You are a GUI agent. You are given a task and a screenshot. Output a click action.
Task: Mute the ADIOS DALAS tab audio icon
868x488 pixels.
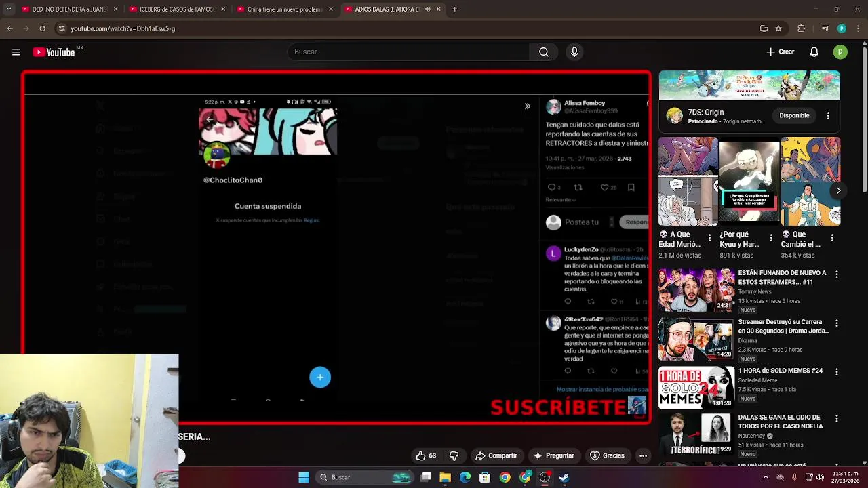(428, 9)
